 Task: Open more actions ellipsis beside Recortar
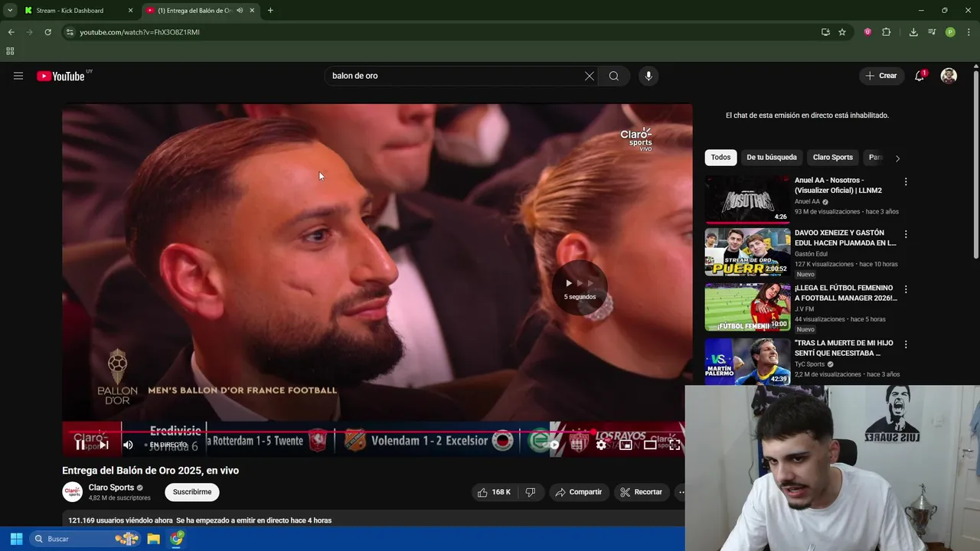coord(680,492)
